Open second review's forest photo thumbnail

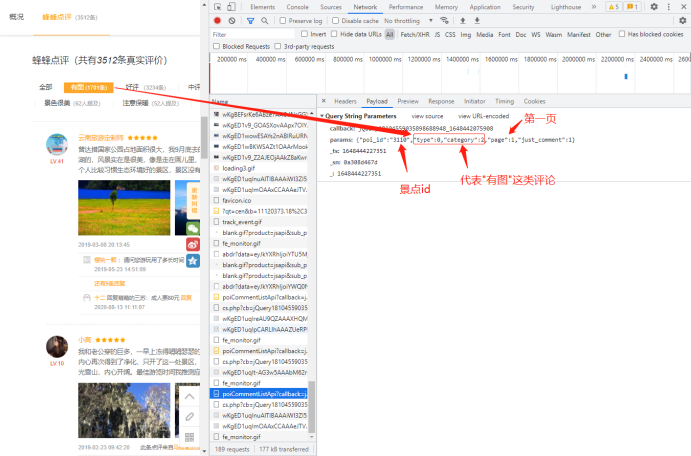pyautogui.click(x=124, y=410)
